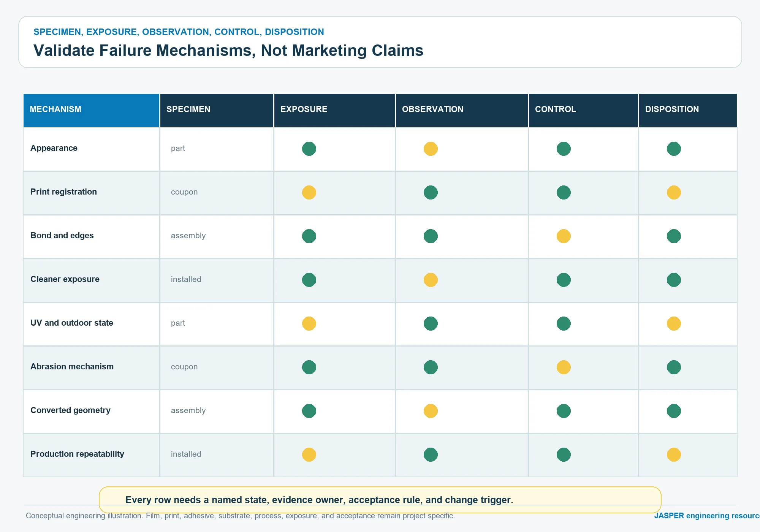Click the green Disposition dot for Converted geometry
Viewport: 760px width, 532px height.
(x=674, y=411)
